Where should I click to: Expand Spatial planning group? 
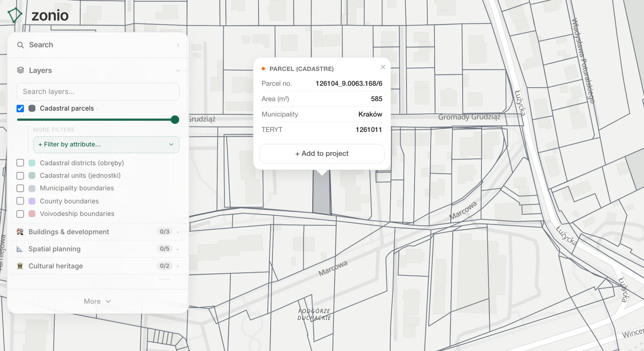pos(178,249)
